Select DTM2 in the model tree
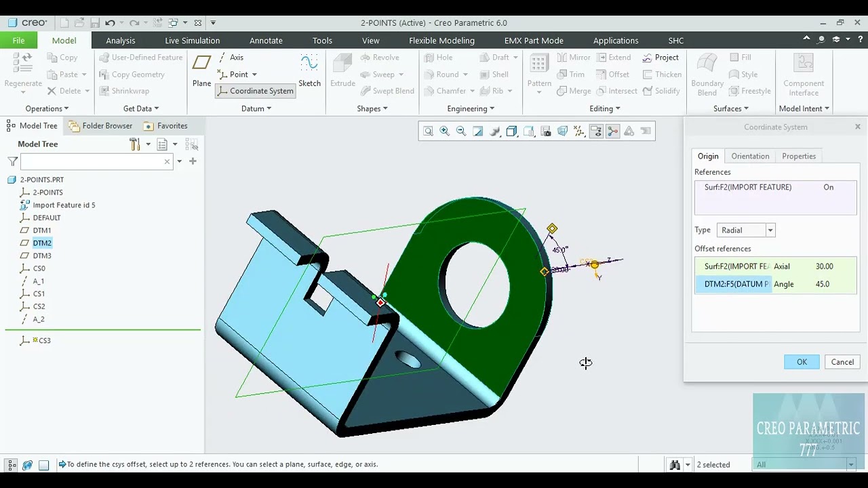868x488 pixels. [x=42, y=243]
